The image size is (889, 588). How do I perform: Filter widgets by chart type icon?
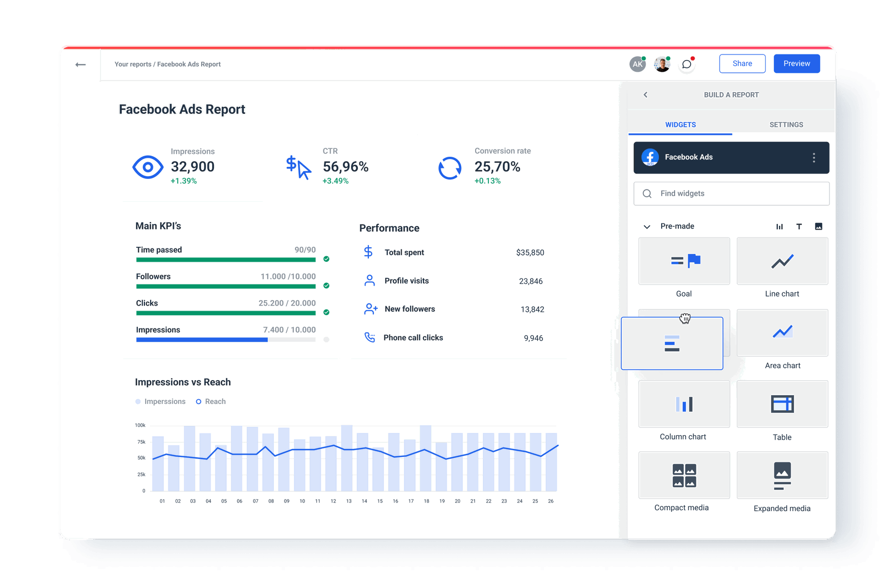tap(780, 226)
